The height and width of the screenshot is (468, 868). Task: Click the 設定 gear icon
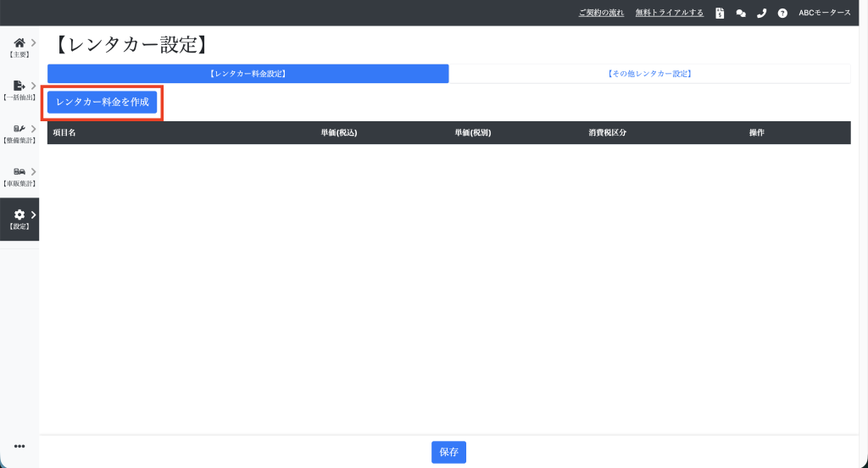(x=19, y=215)
